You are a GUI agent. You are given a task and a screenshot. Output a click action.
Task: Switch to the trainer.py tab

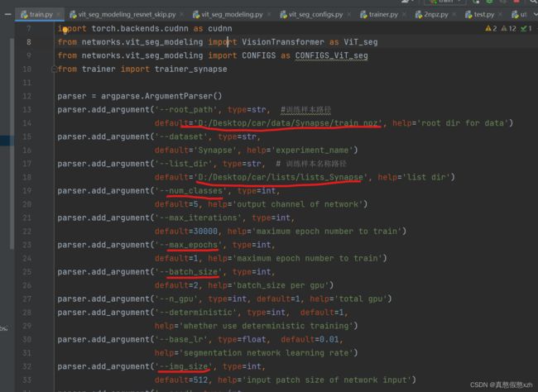click(x=379, y=14)
